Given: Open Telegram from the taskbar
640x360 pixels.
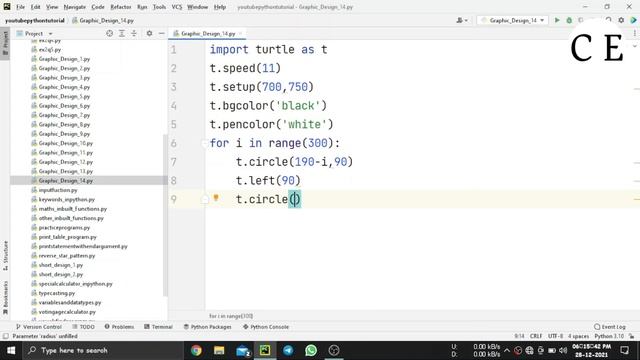Looking at the screenshot, I should tap(288, 350).
